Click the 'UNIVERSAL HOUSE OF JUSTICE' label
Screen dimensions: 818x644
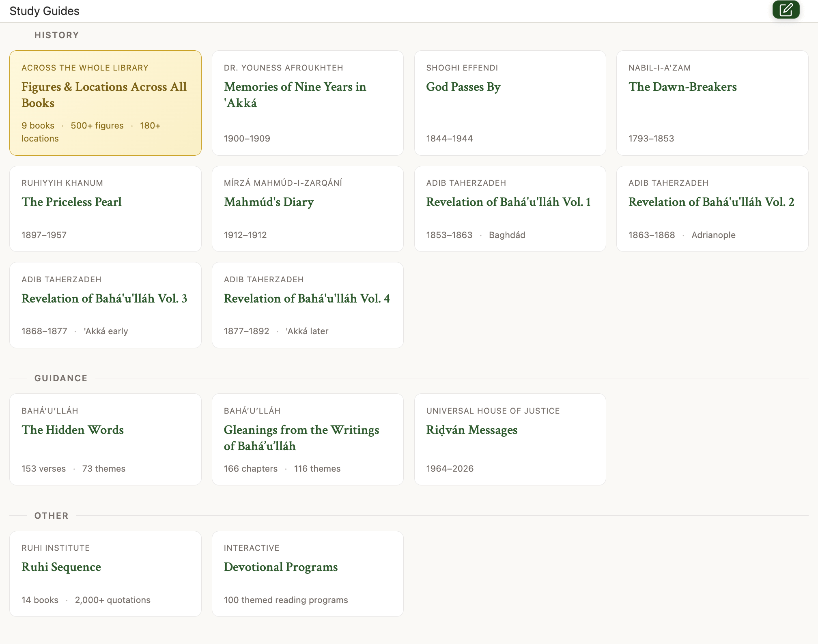(x=493, y=411)
